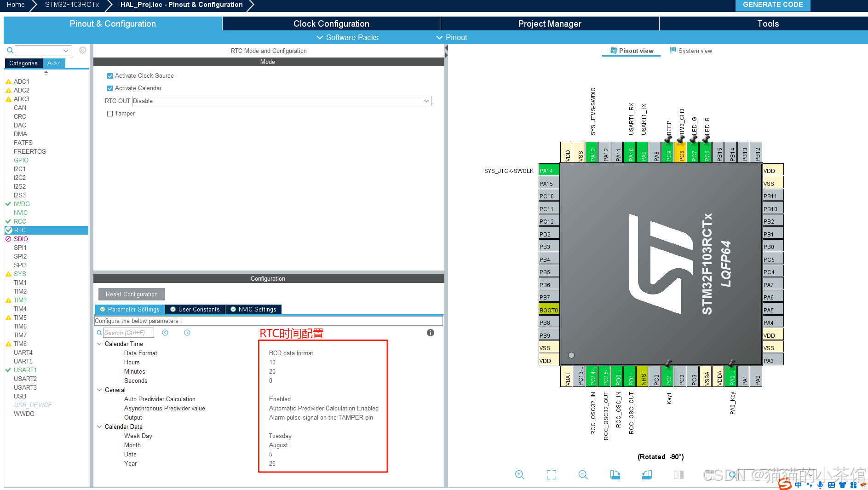868x490 pixels.
Task: Click the Month value August
Action: point(278,445)
